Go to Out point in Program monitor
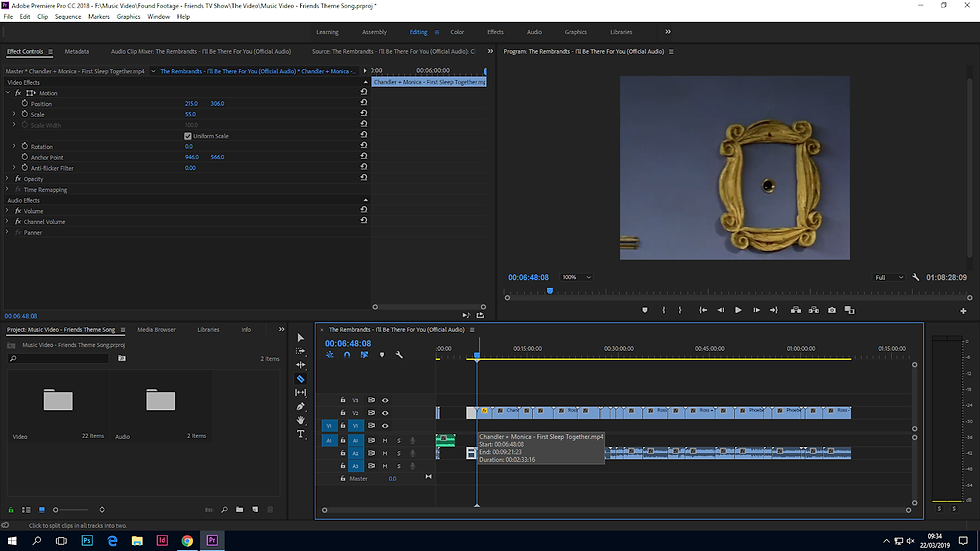 pyautogui.click(x=774, y=310)
